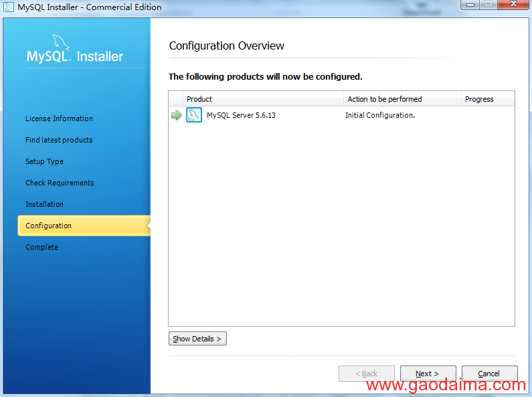Click Progress column header
Screen dimensions: 532x397
pos(488,99)
